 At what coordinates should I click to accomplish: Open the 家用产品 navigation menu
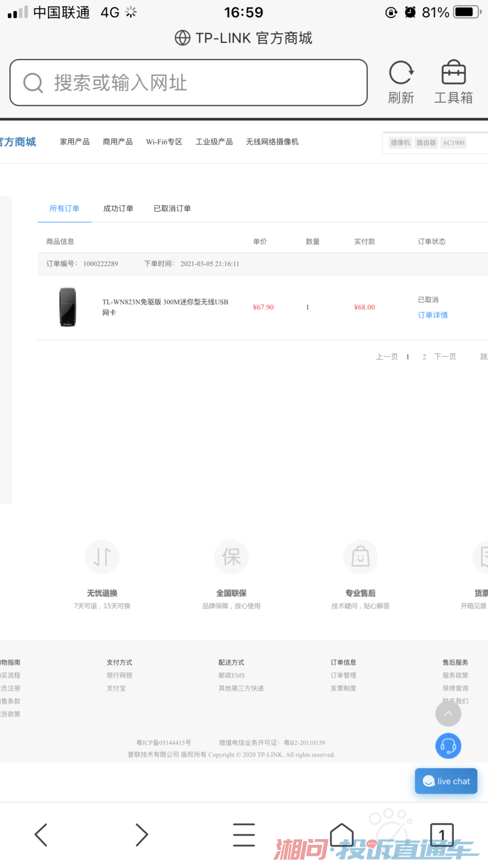pos(75,142)
